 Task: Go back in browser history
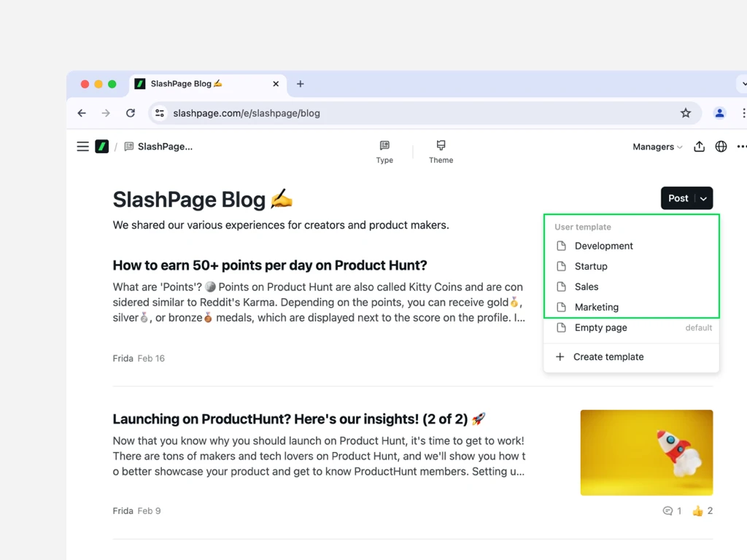tap(82, 113)
